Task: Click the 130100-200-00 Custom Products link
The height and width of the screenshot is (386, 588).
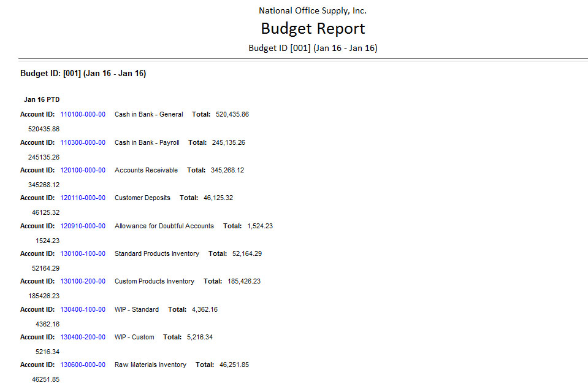Action: tap(83, 281)
